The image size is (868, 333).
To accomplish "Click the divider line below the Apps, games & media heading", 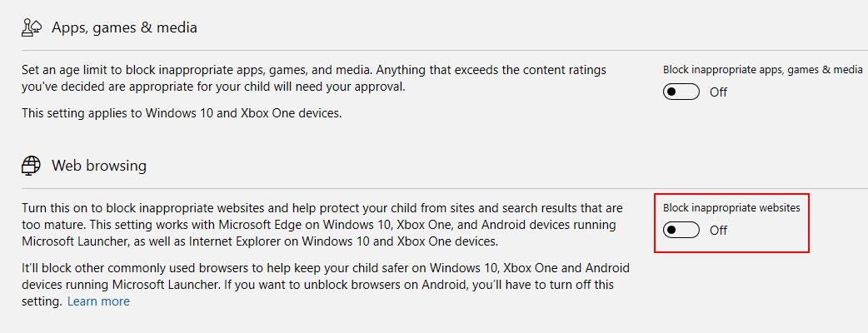I will pyautogui.click(x=445, y=50).
